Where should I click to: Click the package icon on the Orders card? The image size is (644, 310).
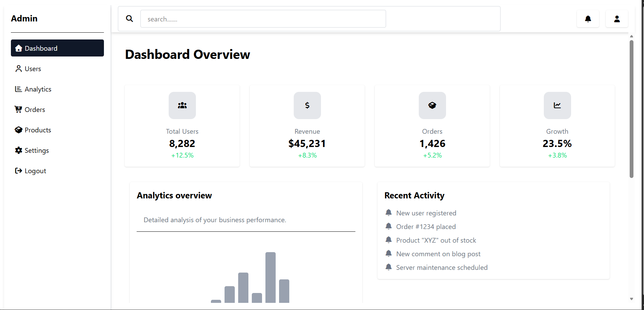[432, 105]
